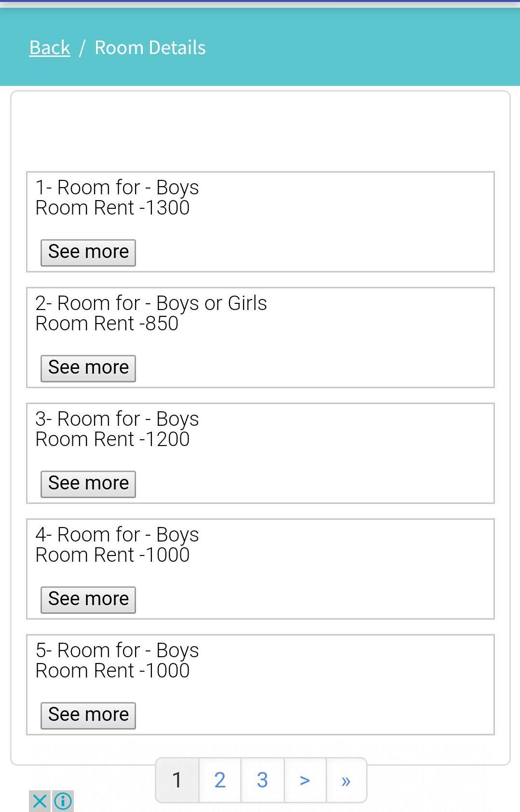Click room 2 title 'Boys or Girls'
This screenshot has width=520, height=812.
coord(151,303)
